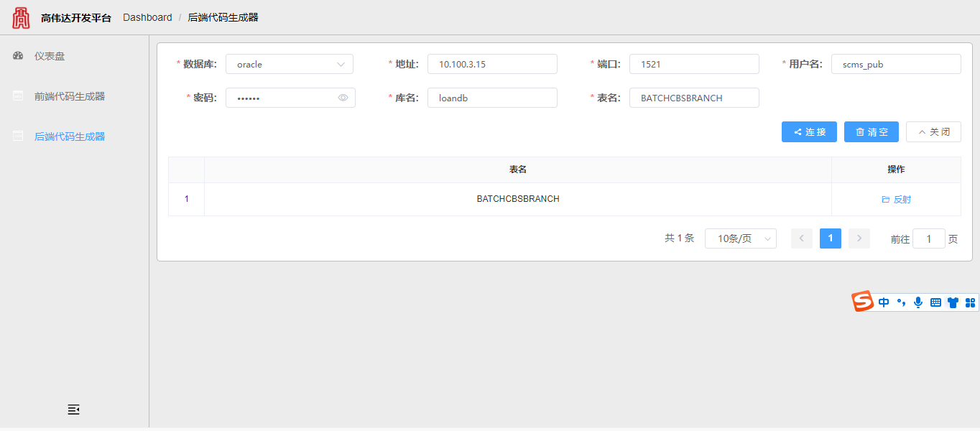Viewport: 980px width, 431px height.
Task: Click the blue 连接 button
Action: [x=809, y=132]
